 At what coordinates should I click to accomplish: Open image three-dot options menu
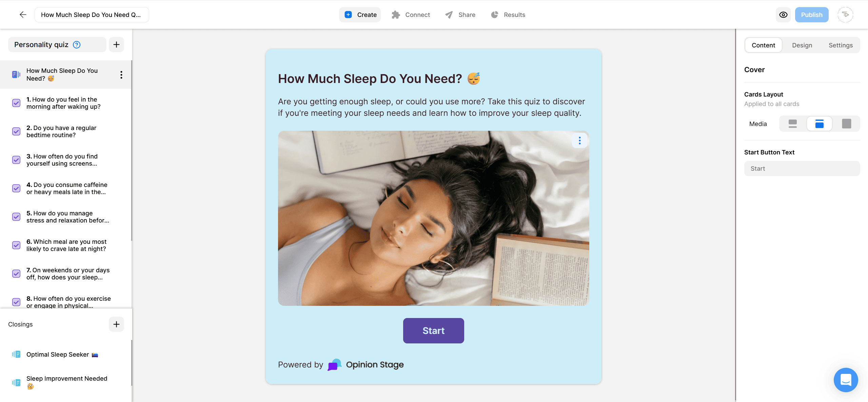pyautogui.click(x=580, y=141)
